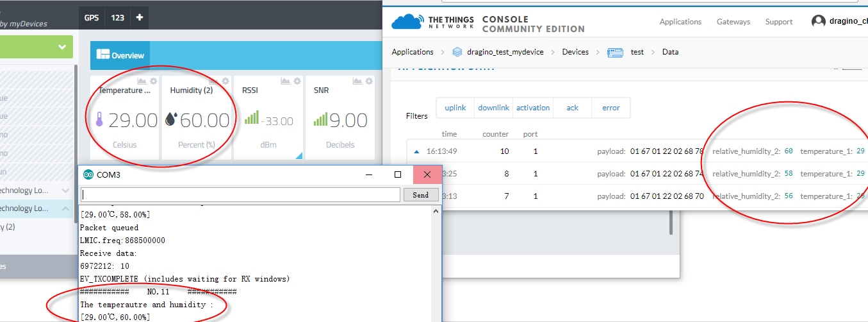
Task: Click the TTN data panel scrollbar
Action: point(671,221)
